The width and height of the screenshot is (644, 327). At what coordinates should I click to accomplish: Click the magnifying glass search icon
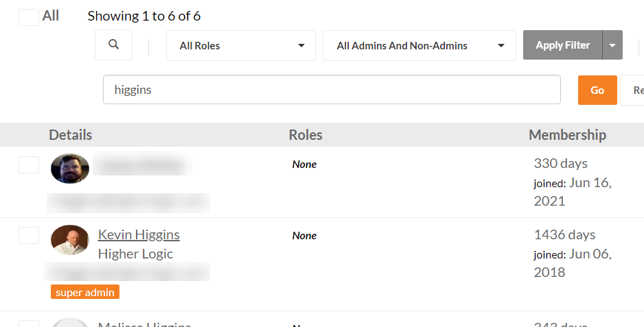tap(113, 45)
